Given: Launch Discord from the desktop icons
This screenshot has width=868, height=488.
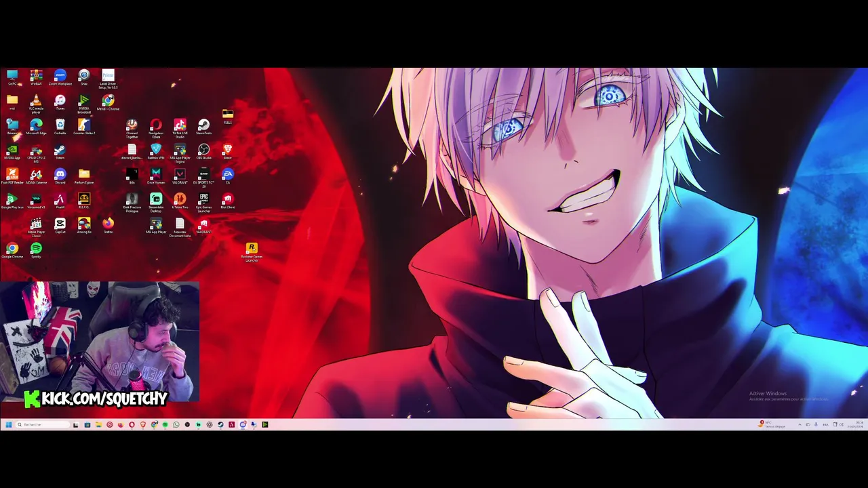Looking at the screenshot, I should pos(60,176).
